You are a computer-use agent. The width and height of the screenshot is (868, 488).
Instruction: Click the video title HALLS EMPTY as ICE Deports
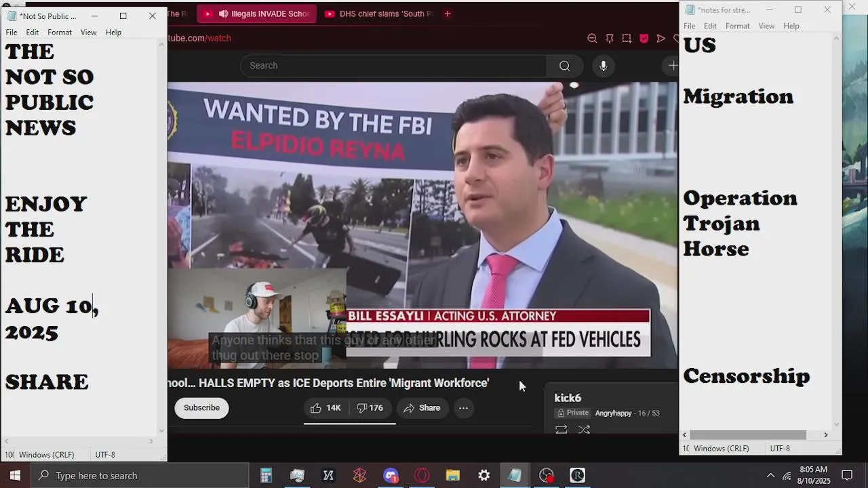coord(328,383)
